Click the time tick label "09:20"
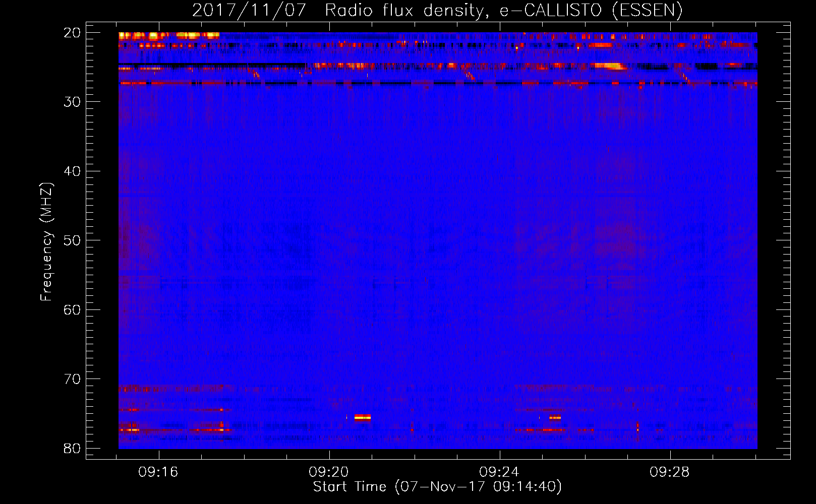816x504 pixels. [329, 472]
